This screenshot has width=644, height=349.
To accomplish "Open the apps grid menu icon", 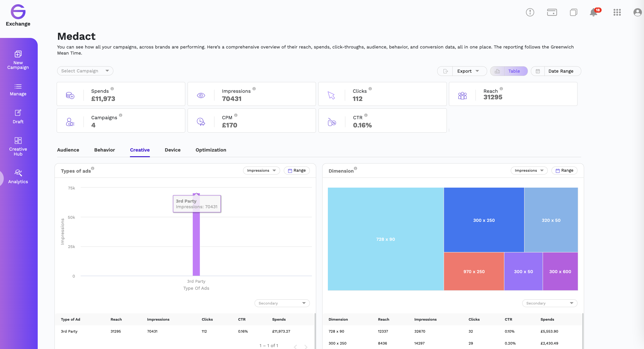I will coord(617,12).
